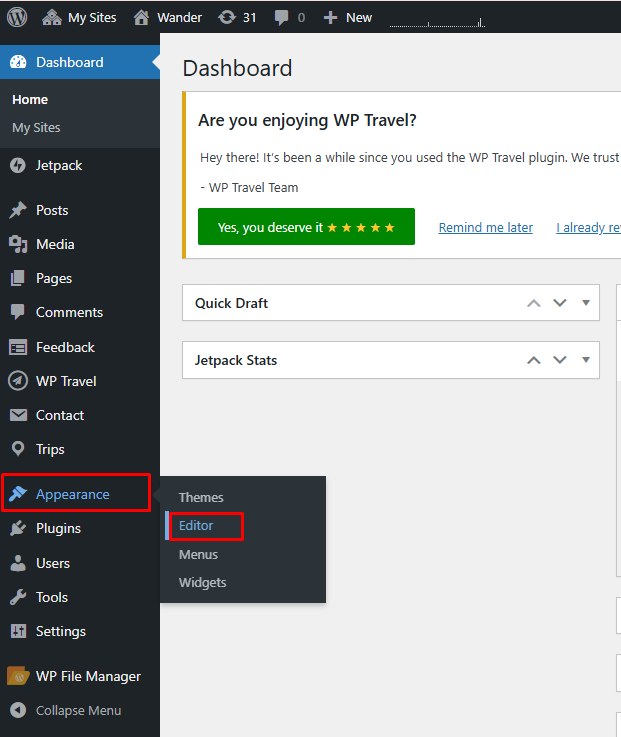Click the Pages stacked-sheets icon
The height and width of the screenshot is (737, 621).
tap(18, 278)
